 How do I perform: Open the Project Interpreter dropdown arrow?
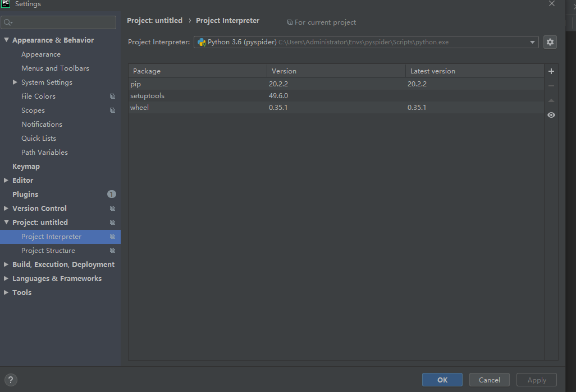(532, 42)
